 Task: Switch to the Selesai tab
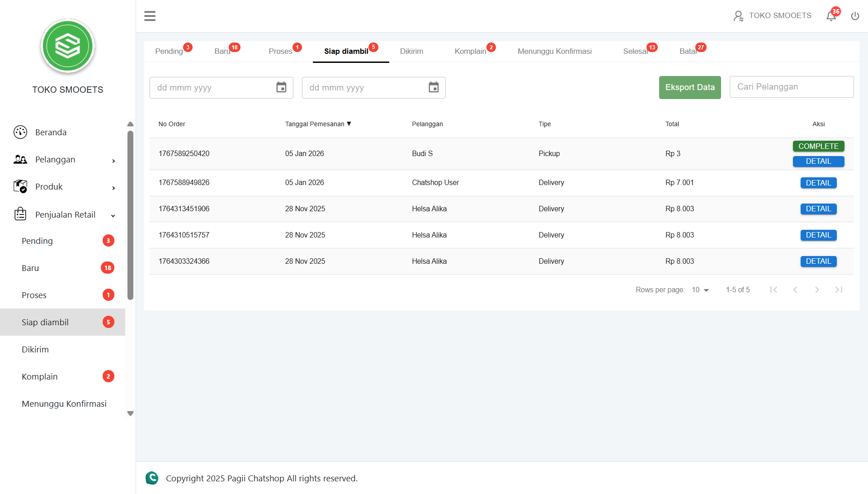[x=635, y=51]
